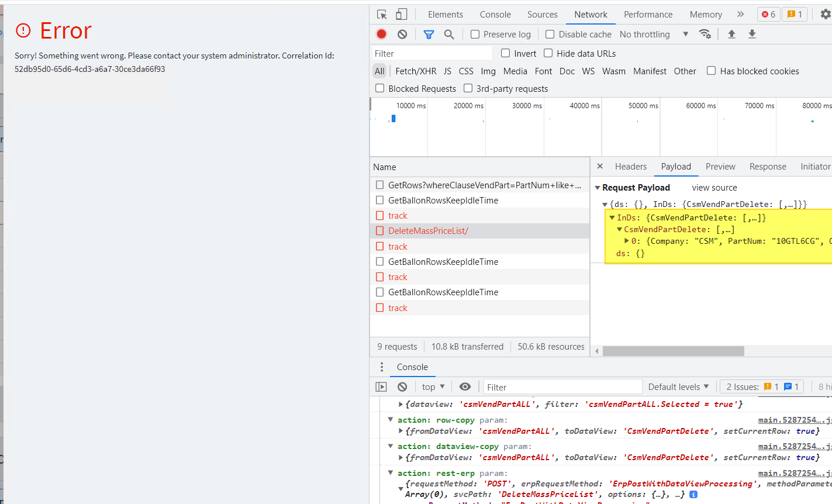Viewport: 832px width, 504px height.
Task: Click the blue info icon after options
Action: pyautogui.click(x=693, y=495)
